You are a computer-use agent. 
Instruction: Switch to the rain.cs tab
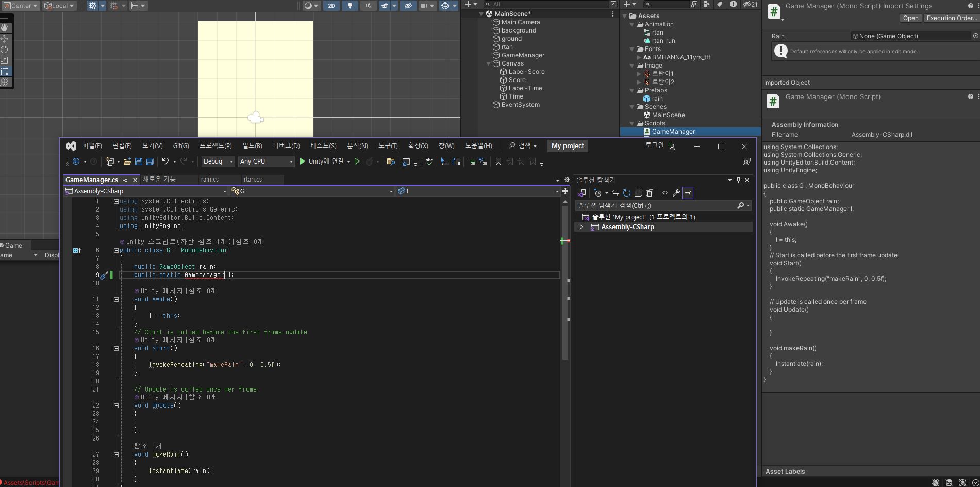209,180
